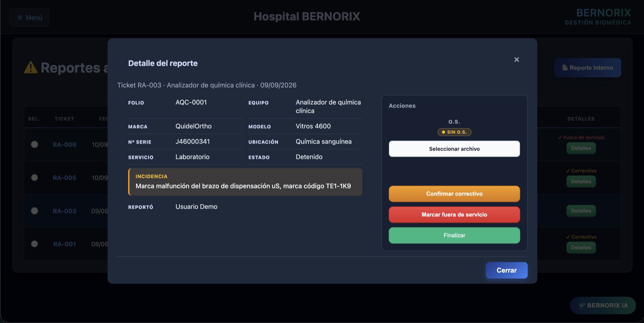Select the radio button for RA-005
Image resolution: width=644 pixels, height=323 pixels.
tap(34, 178)
